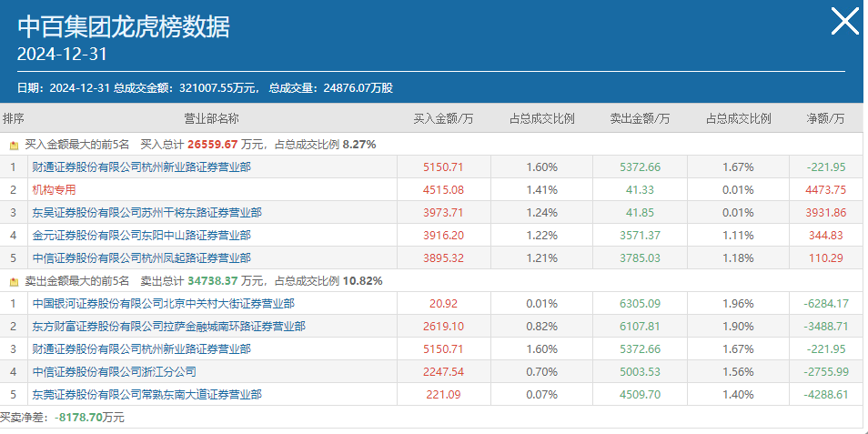
Task: Close the 龙虎榜数据 popup with the X icon
Action: coord(844,21)
